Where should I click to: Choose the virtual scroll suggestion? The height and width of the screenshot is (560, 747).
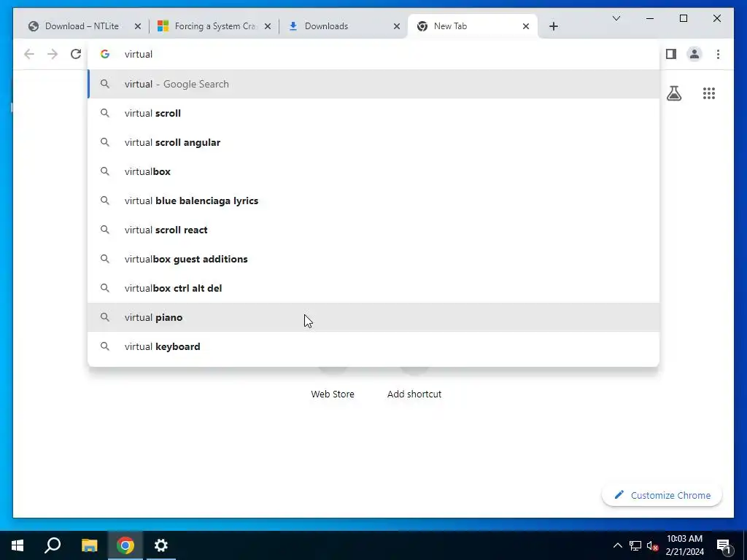(373, 113)
